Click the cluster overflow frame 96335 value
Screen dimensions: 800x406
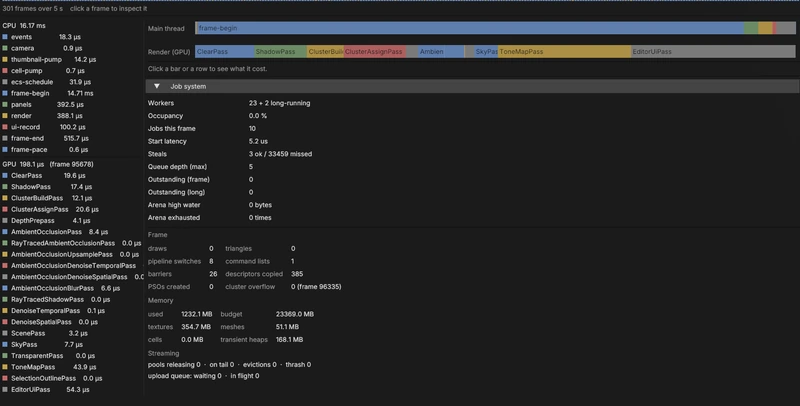pos(316,287)
